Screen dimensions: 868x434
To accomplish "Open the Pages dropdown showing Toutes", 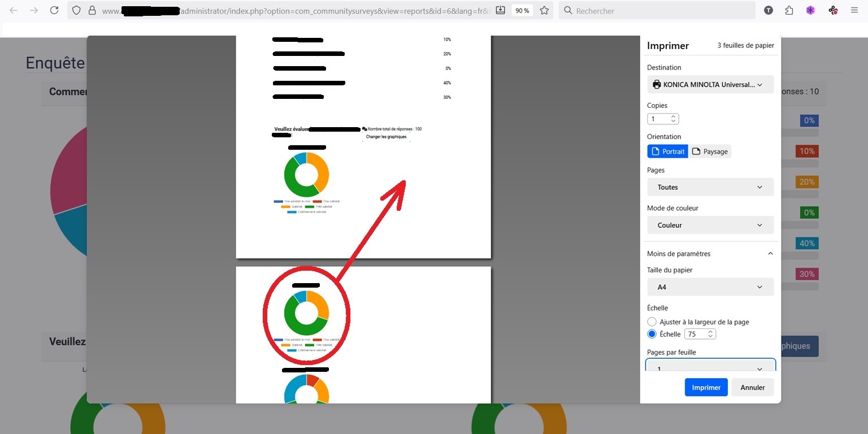I will [710, 187].
